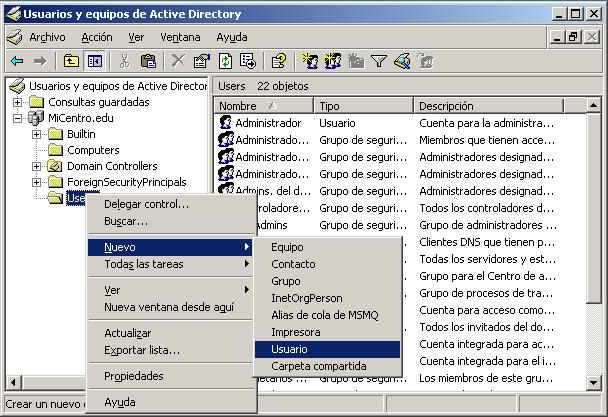Expand the Builtin folder node

click(x=36, y=134)
